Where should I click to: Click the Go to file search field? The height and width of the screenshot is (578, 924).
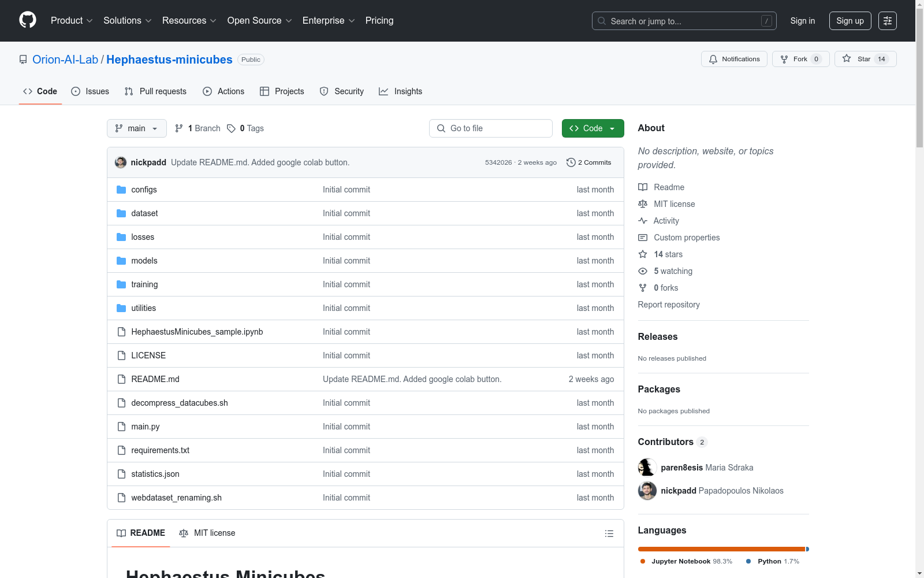coord(491,128)
